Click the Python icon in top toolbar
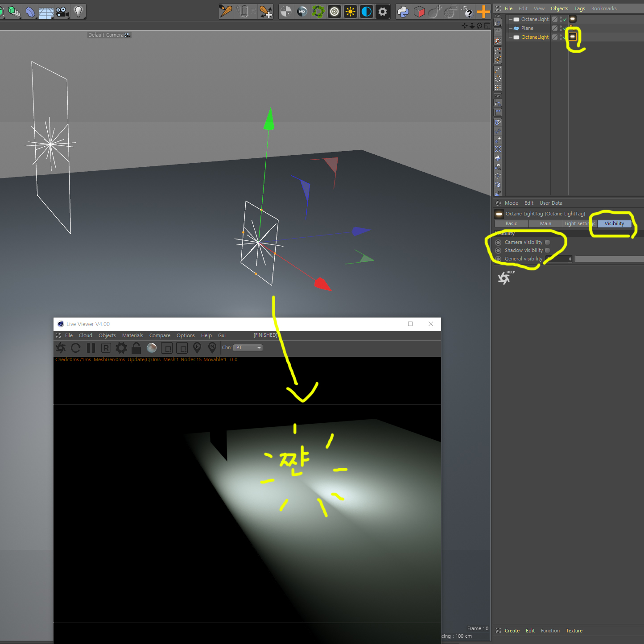 coord(403,12)
